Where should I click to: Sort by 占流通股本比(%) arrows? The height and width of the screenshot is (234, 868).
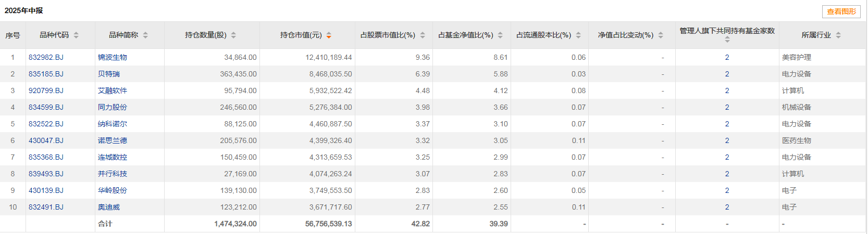tap(578, 35)
